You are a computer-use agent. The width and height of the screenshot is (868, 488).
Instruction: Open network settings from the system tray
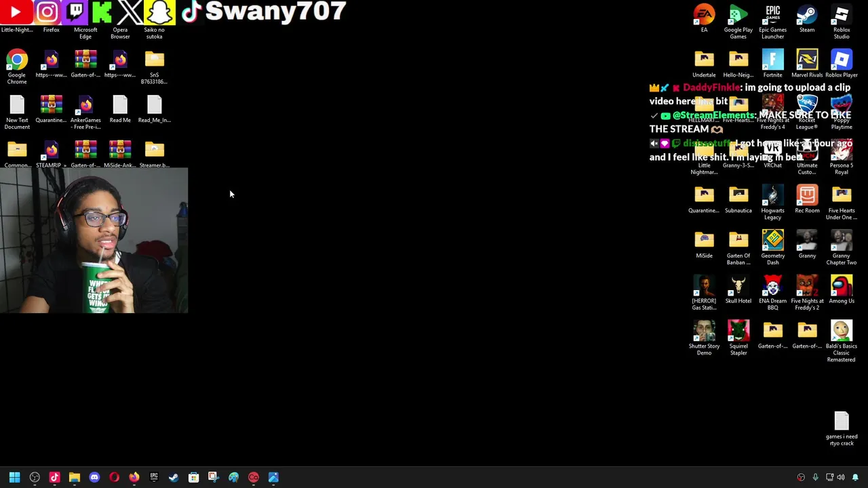(x=829, y=477)
